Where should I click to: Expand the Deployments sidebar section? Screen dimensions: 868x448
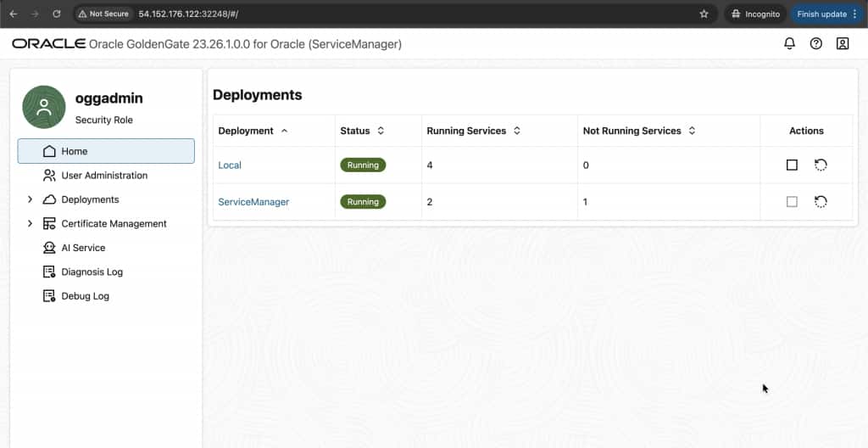point(30,199)
